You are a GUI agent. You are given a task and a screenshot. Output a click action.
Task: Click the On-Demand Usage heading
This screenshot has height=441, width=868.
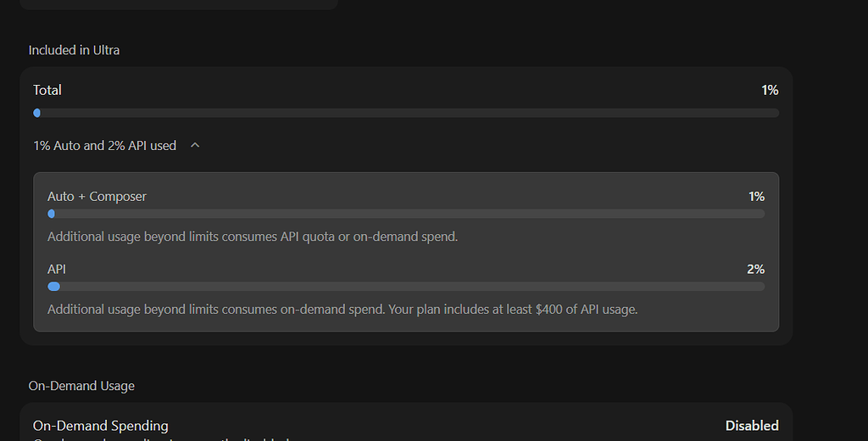click(x=81, y=386)
